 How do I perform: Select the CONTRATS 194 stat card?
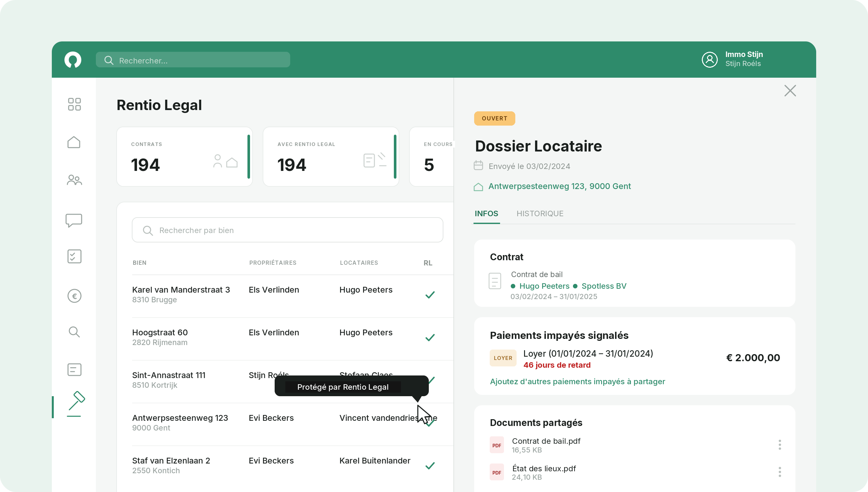(185, 157)
